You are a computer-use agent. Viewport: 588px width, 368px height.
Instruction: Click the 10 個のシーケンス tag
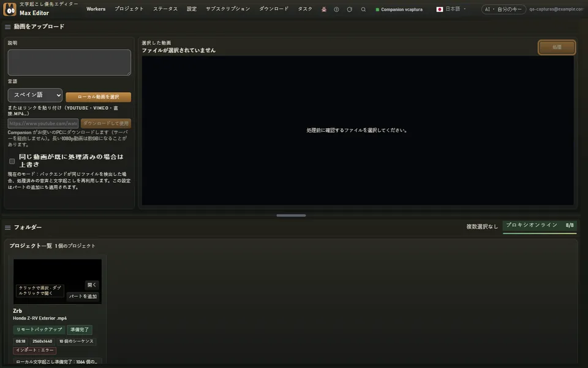point(76,342)
